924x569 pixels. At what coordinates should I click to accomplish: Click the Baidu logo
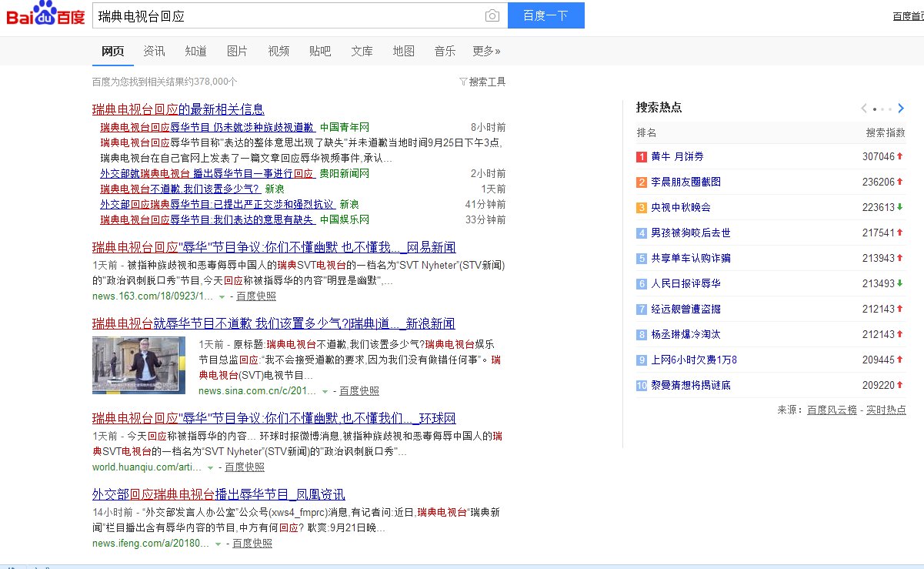(46, 15)
